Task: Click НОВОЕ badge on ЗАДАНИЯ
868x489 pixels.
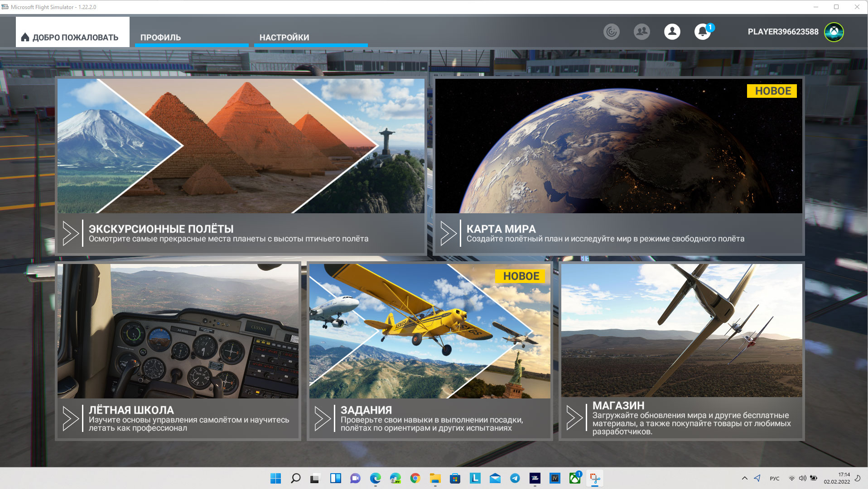Action: pos(520,276)
